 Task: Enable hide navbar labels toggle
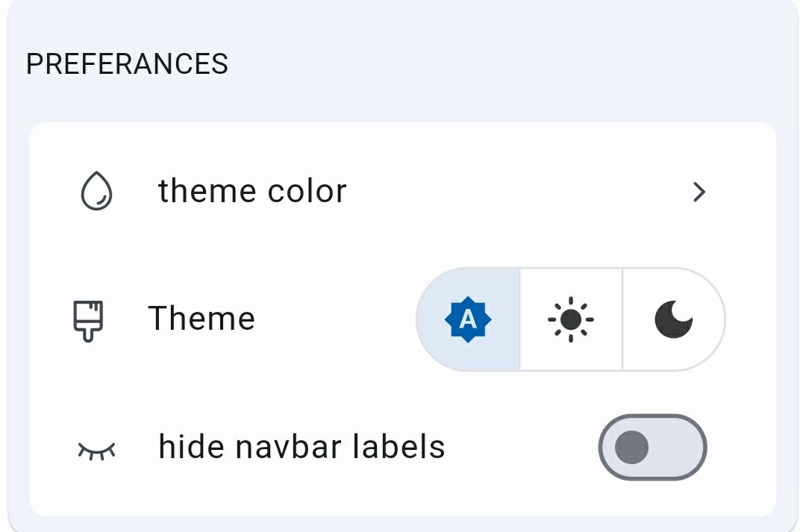(652, 447)
